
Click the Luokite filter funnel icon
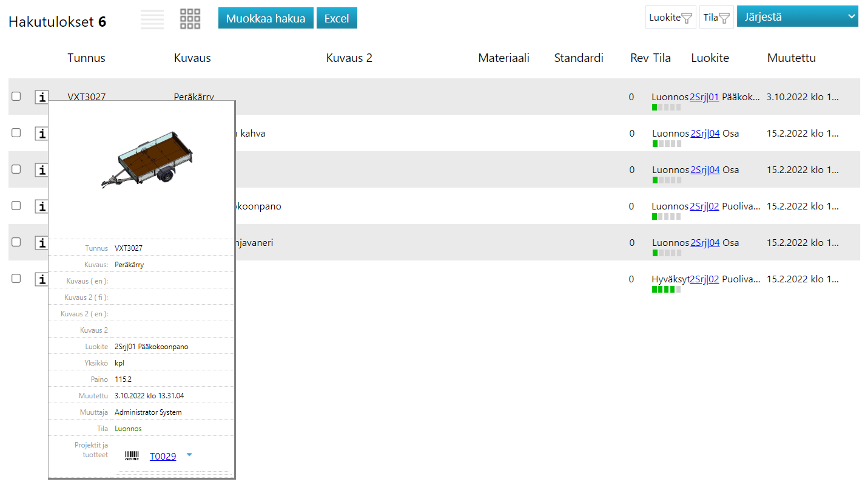[686, 18]
